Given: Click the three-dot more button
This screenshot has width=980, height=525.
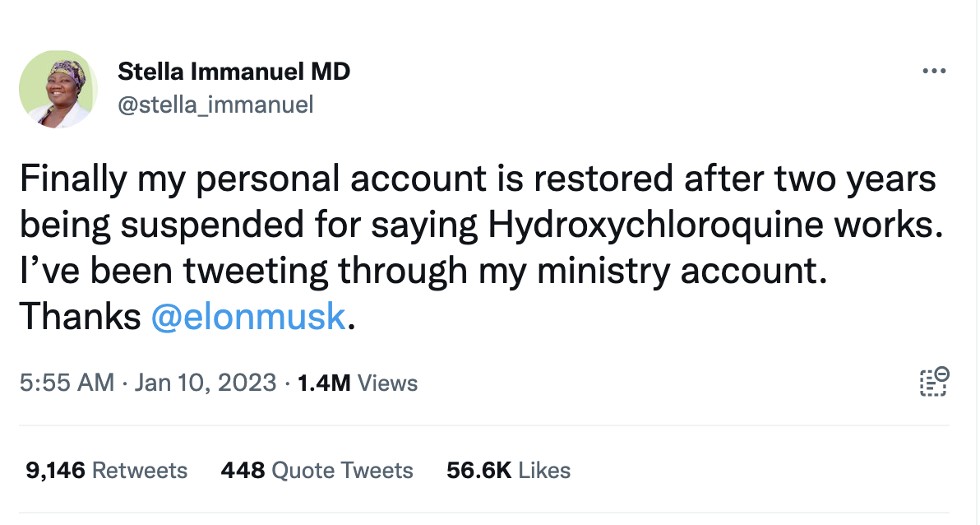Looking at the screenshot, I should 935,71.
